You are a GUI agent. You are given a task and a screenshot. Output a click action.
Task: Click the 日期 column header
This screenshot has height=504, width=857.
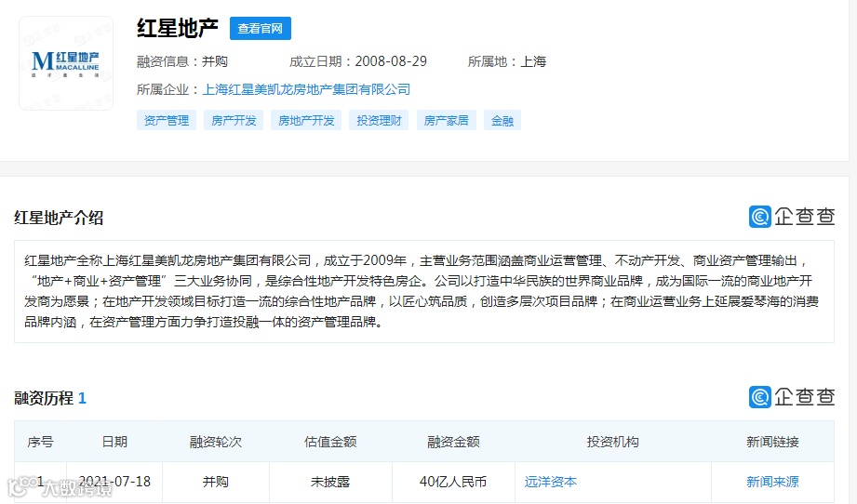(x=114, y=442)
